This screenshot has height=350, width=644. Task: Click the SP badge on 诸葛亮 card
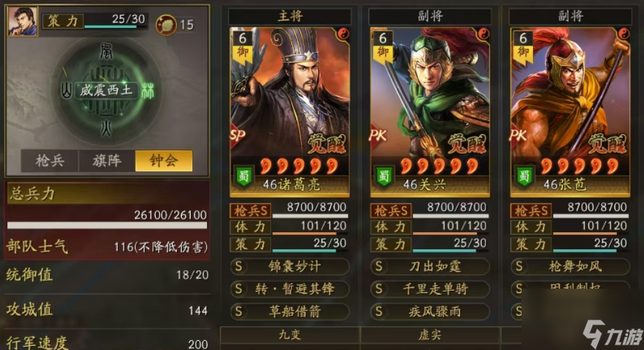click(238, 135)
